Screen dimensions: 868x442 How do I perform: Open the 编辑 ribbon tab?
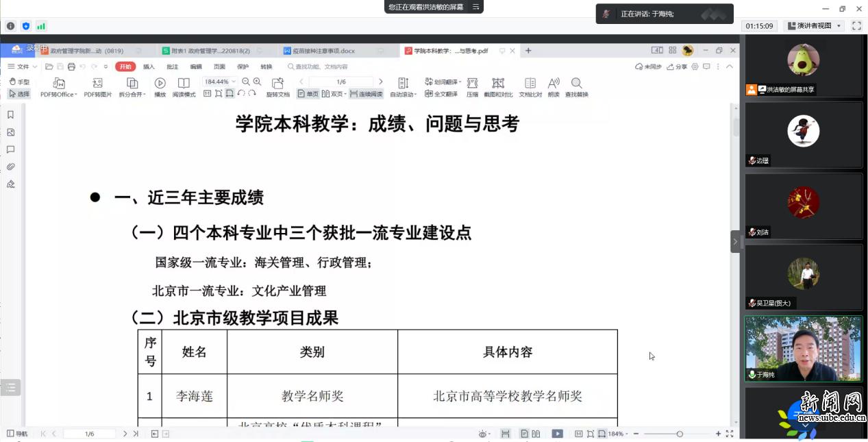196,66
